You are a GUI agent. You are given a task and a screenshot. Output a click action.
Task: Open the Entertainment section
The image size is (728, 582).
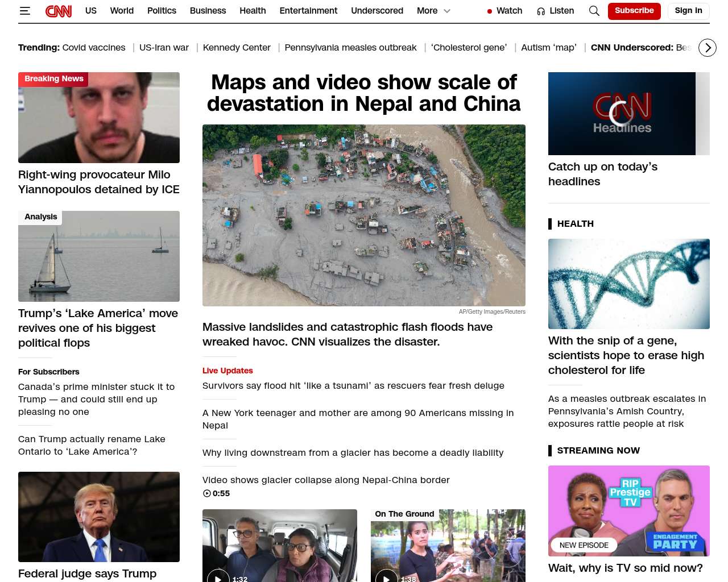[x=308, y=11]
